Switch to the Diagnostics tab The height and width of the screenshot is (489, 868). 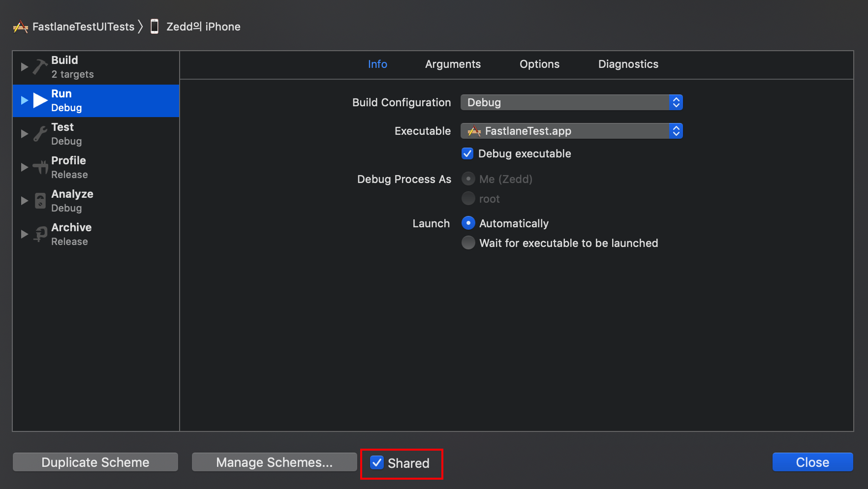628,64
